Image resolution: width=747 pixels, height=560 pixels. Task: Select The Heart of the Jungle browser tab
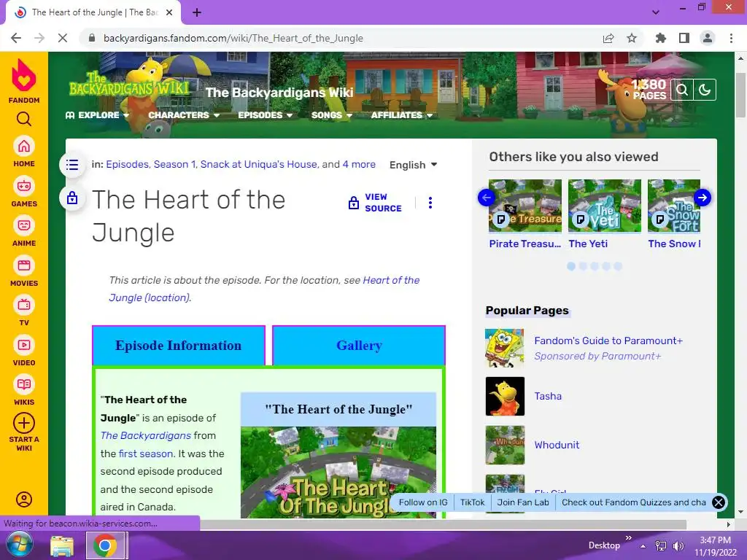(x=93, y=12)
